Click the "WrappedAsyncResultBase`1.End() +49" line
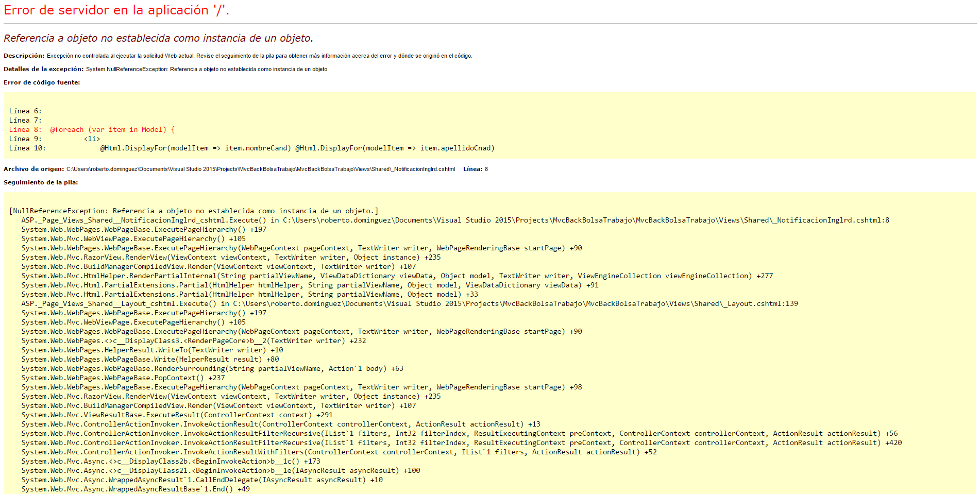 point(136,489)
